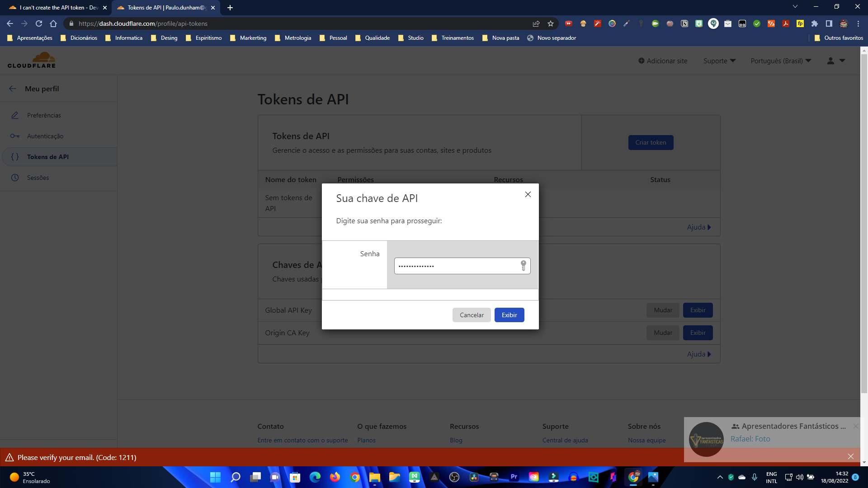Open the Chrome extensions puzzle icon
Viewport: 868px width, 488px height.
(815, 23)
